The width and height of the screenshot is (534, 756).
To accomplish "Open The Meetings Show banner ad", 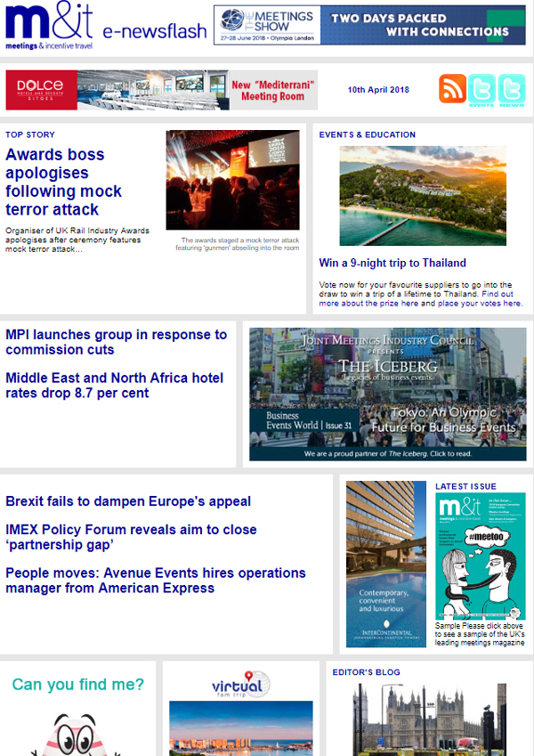I will [x=369, y=25].
